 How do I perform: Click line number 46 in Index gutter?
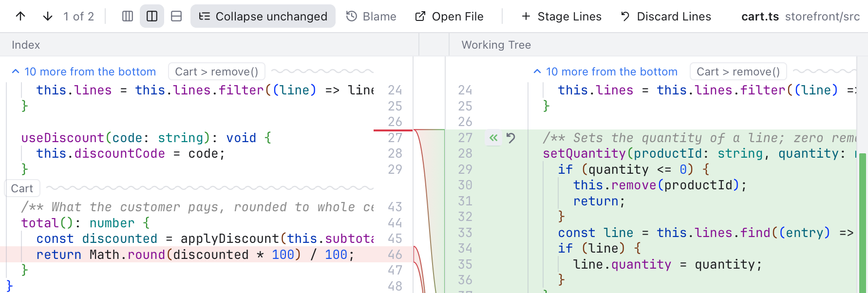coord(395,255)
